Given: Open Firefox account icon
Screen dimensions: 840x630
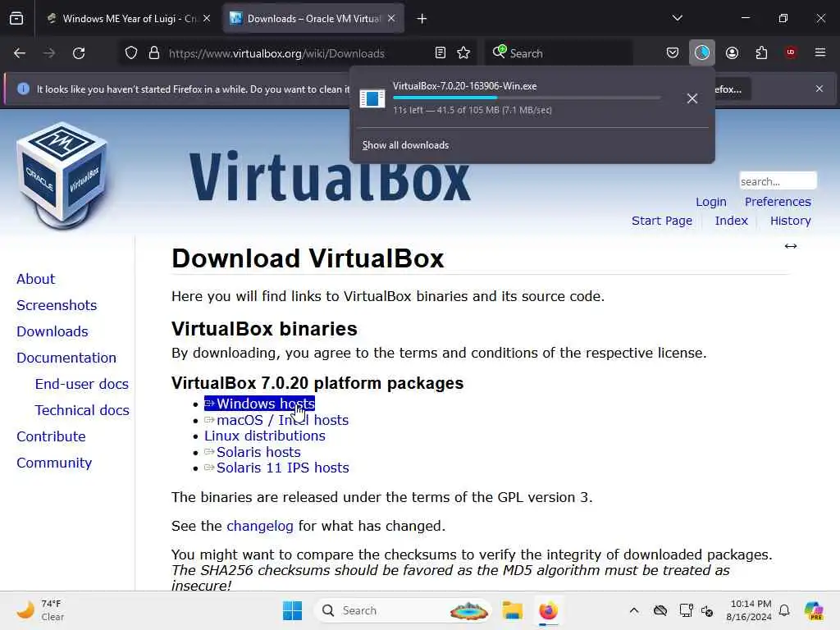Looking at the screenshot, I should 732,53.
